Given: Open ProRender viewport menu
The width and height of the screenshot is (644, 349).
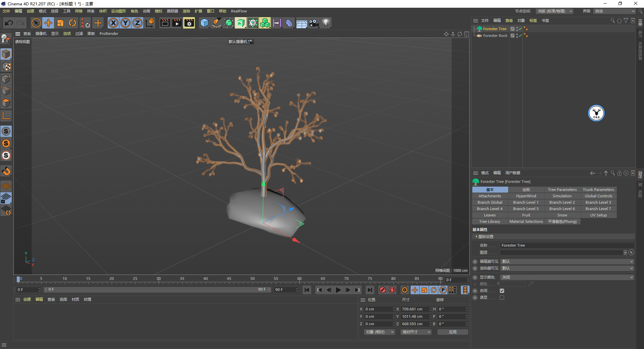Looking at the screenshot, I should point(109,34).
